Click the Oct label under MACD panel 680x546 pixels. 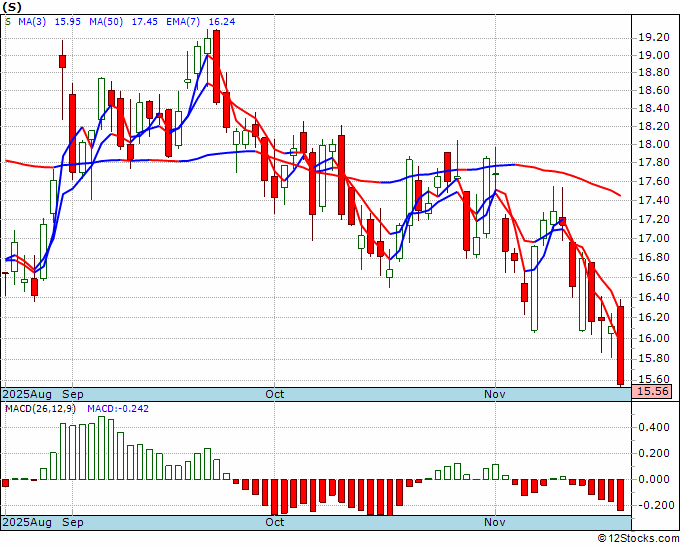click(275, 522)
